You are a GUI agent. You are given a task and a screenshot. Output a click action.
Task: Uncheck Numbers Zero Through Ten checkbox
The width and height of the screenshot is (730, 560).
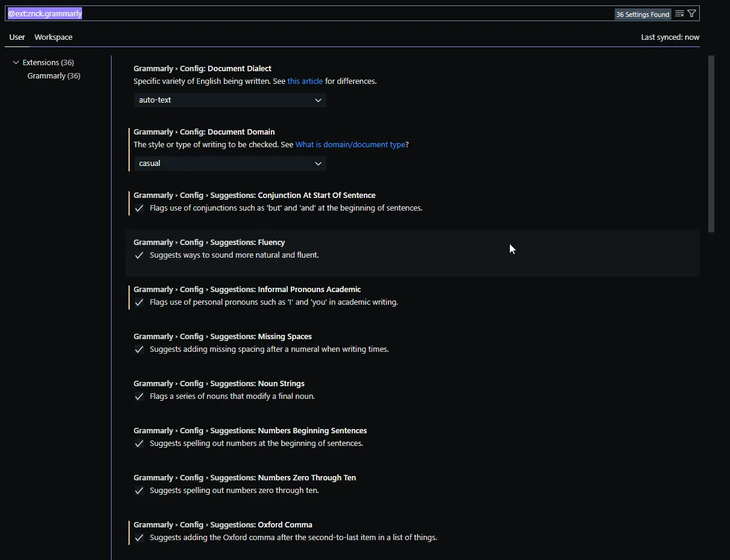(139, 491)
